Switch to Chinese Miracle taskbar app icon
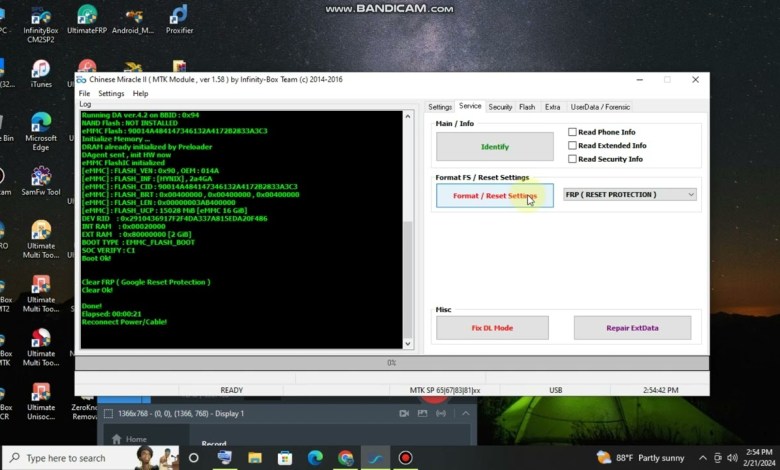 pyautogui.click(x=375, y=458)
